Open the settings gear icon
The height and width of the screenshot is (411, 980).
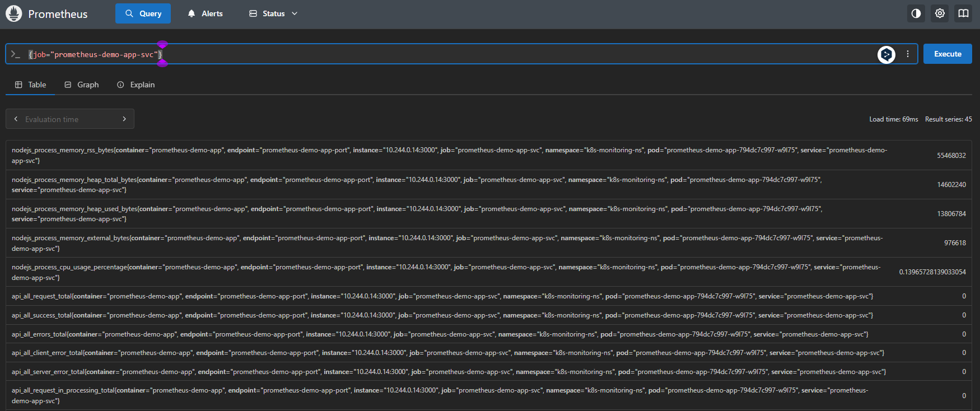[940, 13]
